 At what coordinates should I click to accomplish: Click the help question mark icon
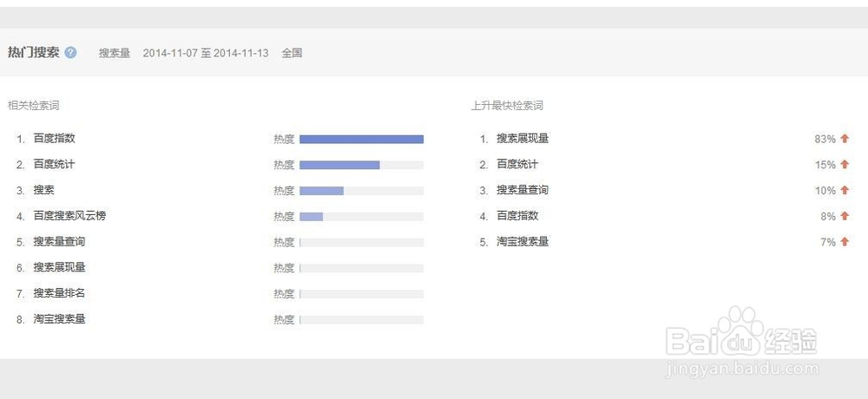(71, 53)
